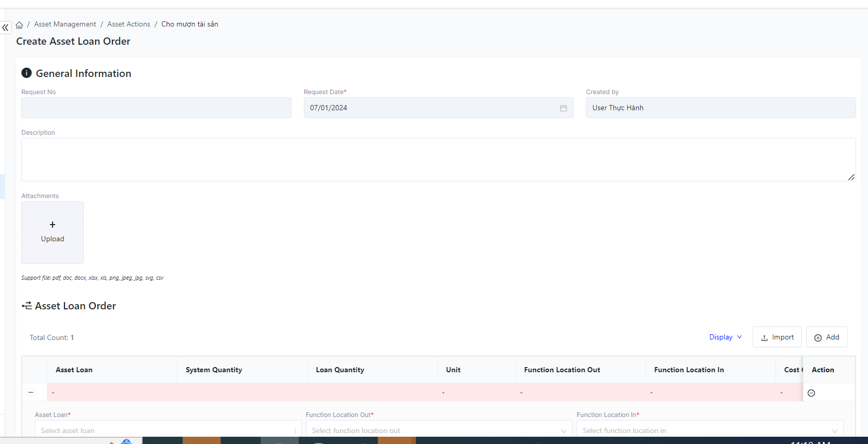Click the Created by field
The height and width of the screenshot is (444, 868).
click(720, 108)
